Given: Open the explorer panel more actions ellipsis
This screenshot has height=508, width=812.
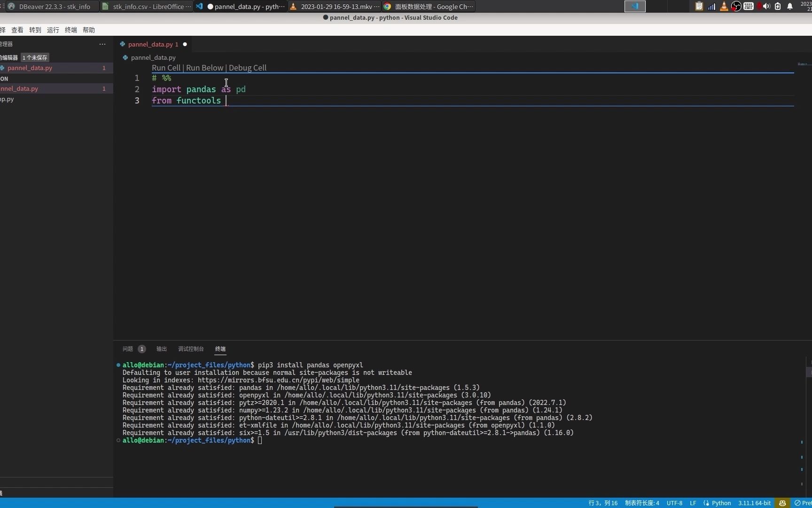Looking at the screenshot, I should pyautogui.click(x=102, y=44).
